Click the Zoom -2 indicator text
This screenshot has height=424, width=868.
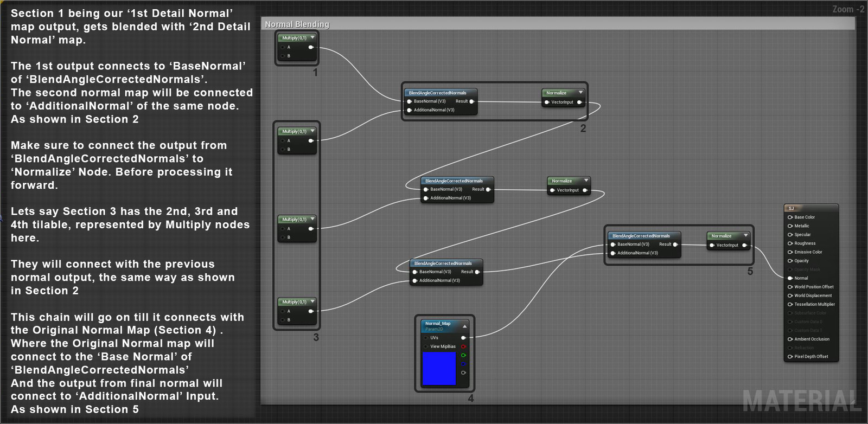[x=848, y=9]
